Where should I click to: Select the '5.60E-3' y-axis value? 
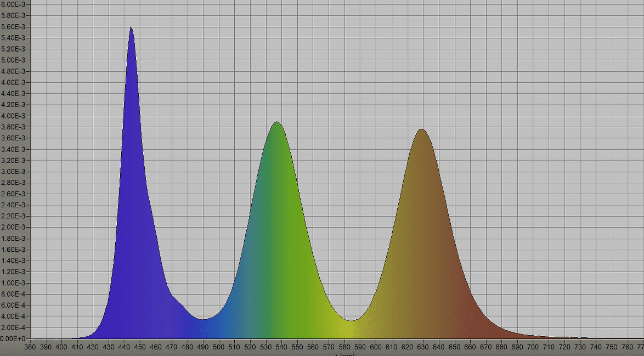pyautogui.click(x=13, y=27)
